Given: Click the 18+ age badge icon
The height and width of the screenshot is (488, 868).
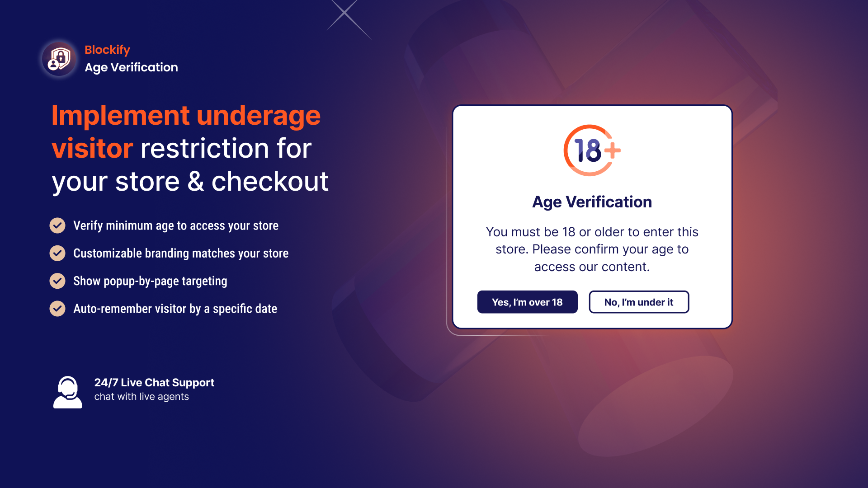Looking at the screenshot, I should tap(591, 150).
